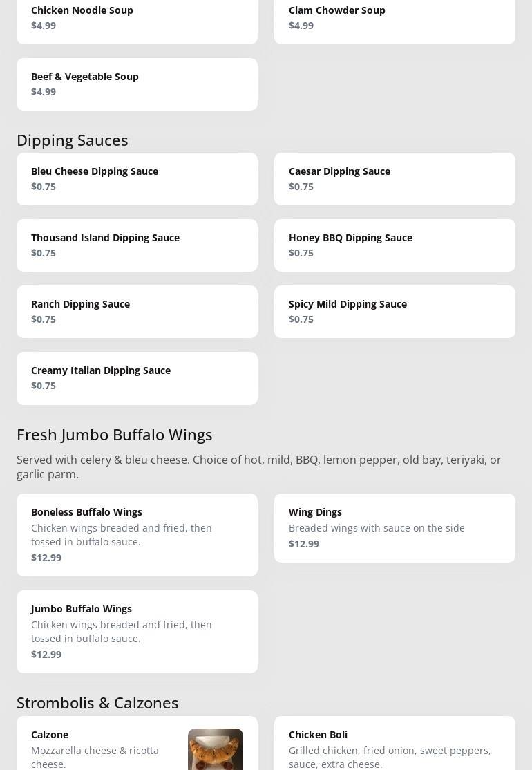The width and height of the screenshot is (532, 770).
Task: Click the wings sauce choices description
Action: 259,467
